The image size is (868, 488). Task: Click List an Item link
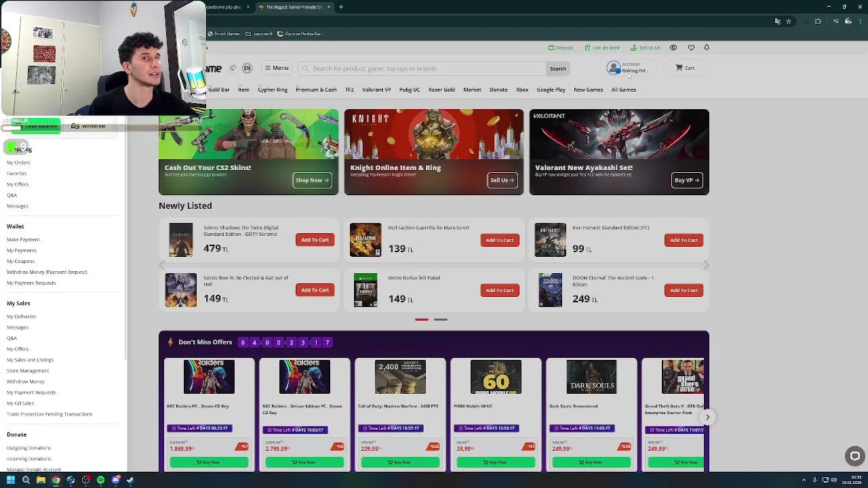pyautogui.click(x=601, y=47)
